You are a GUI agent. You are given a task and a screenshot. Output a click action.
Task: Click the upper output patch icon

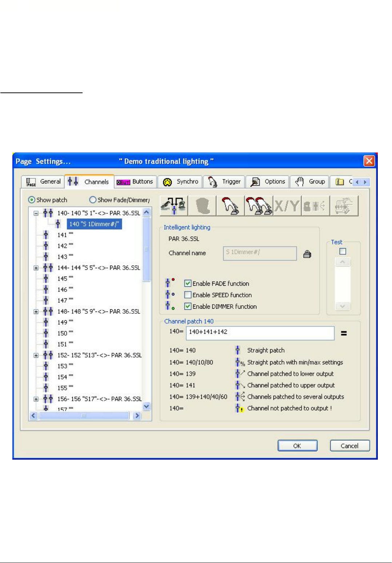240,385
